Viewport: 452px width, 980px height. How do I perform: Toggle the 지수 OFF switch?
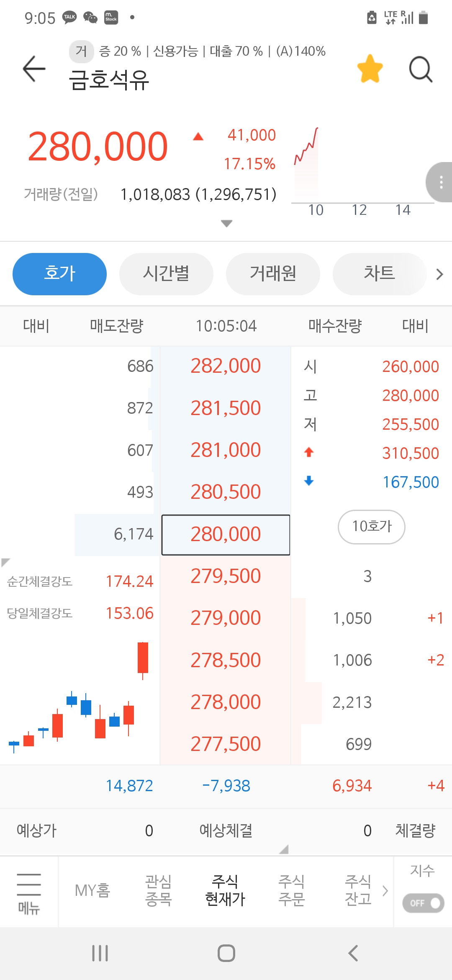tap(423, 903)
